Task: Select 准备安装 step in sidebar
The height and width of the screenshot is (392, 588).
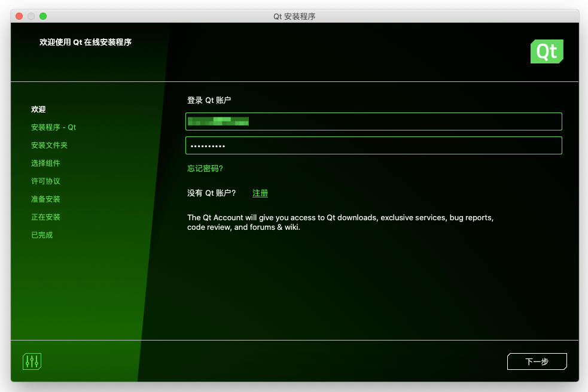Action: tap(45, 199)
